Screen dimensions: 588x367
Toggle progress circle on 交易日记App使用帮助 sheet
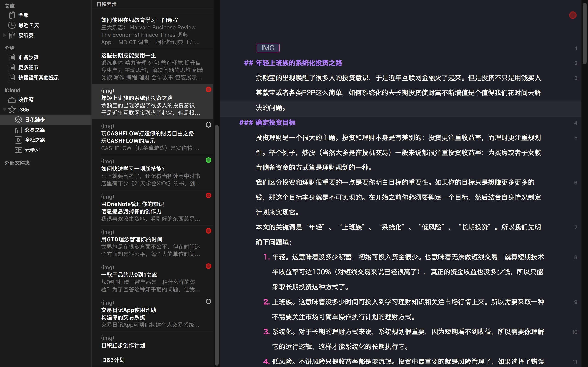pos(209,301)
